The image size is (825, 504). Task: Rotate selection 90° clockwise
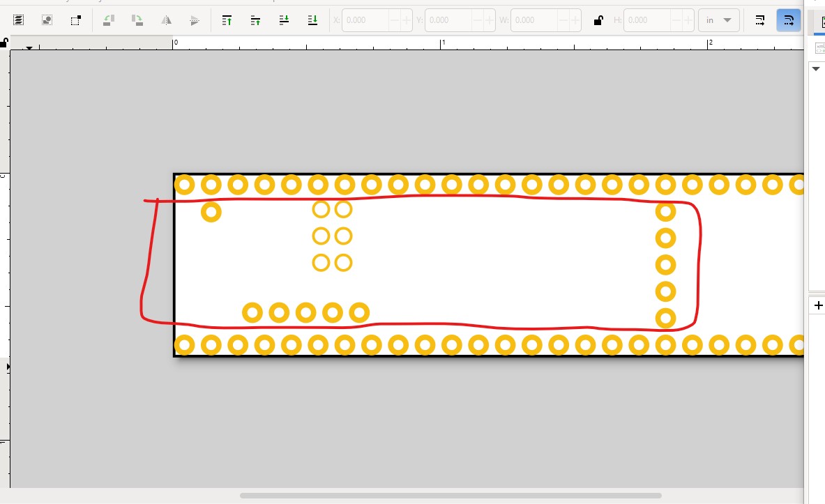tap(137, 20)
